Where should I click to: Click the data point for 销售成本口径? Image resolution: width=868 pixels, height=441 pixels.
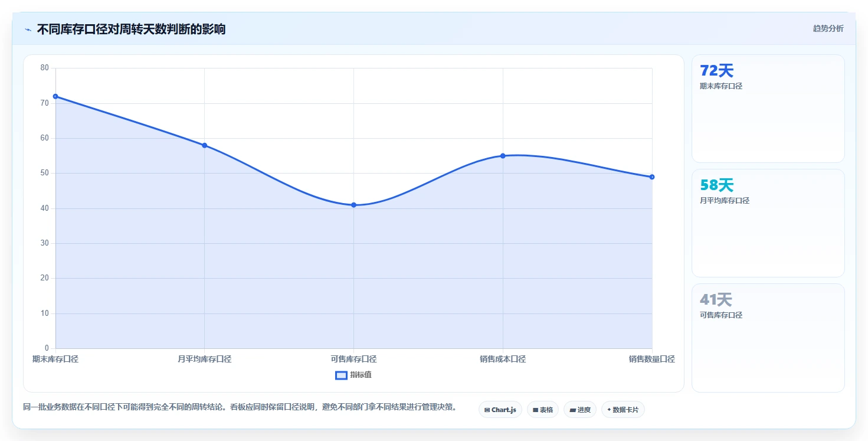[x=503, y=156]
